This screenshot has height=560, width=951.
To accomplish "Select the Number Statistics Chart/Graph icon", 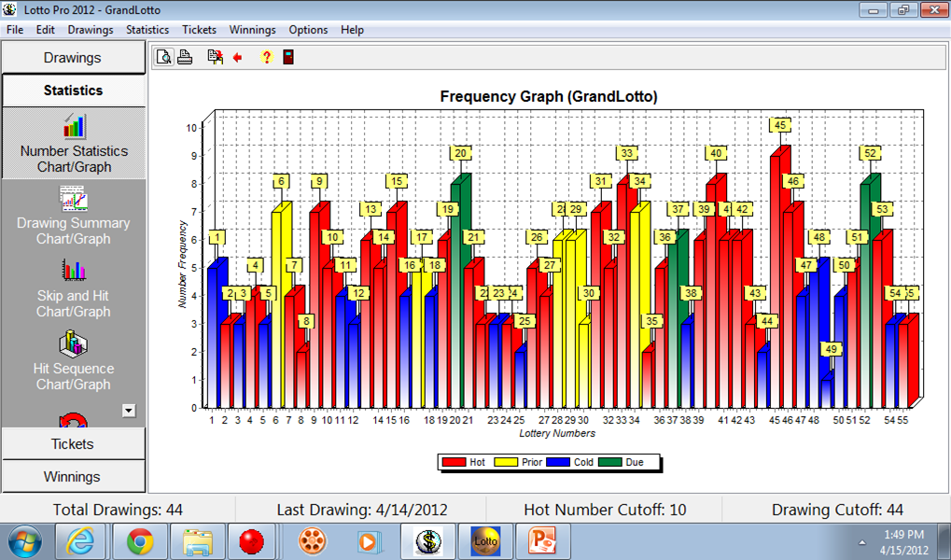I will 74,126.
